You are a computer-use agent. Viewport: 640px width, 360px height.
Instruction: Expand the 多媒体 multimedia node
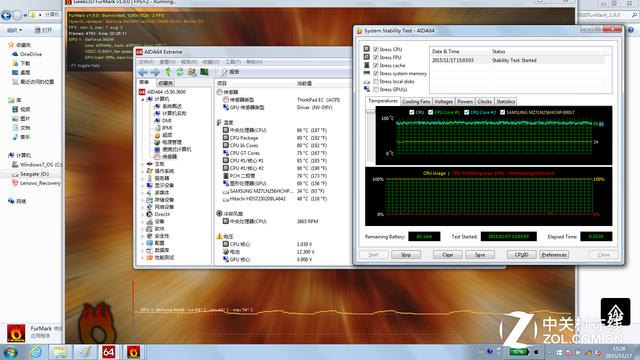tap(143, 193)
